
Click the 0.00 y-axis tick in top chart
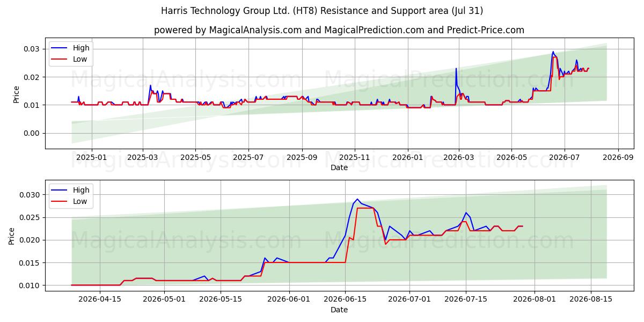pos(32,133)
